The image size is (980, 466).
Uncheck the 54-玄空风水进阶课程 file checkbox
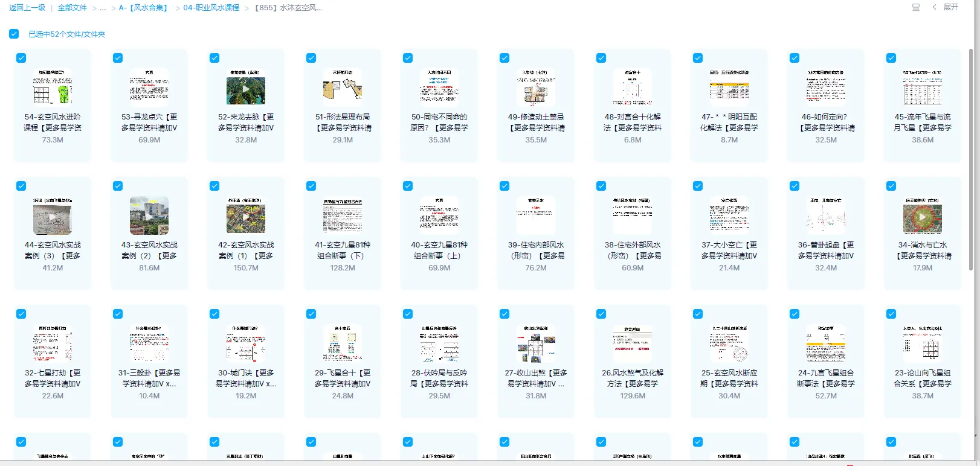[x=21, y=58]
